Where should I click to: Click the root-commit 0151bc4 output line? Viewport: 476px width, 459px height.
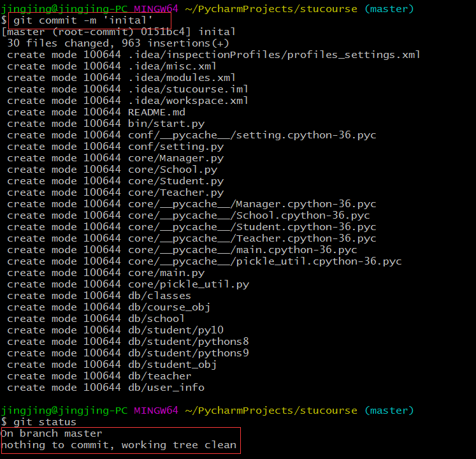click(x=119, y=32)
